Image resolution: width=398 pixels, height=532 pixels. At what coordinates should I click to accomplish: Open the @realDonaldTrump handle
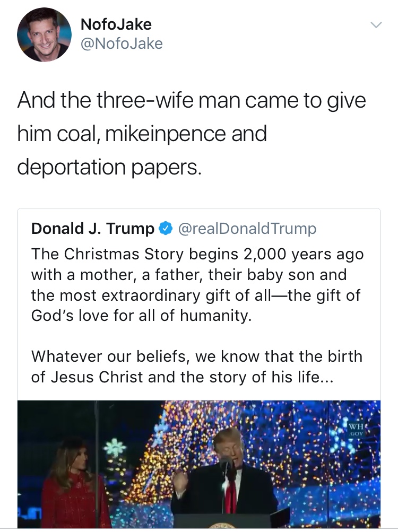point(247,229)
